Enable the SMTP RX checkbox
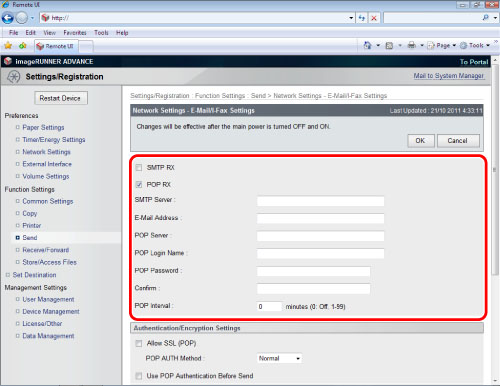500x386 pixels. pyautogui.click(x=139, y=168)
